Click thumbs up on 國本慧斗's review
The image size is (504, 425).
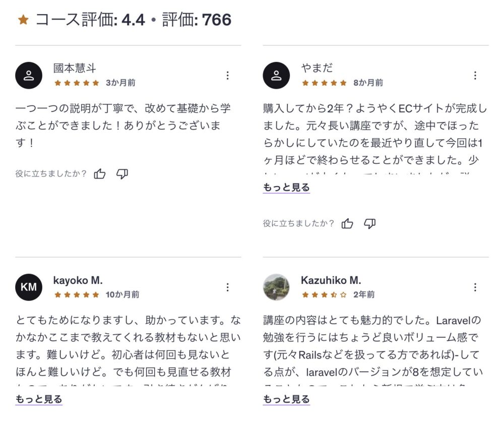100,174
